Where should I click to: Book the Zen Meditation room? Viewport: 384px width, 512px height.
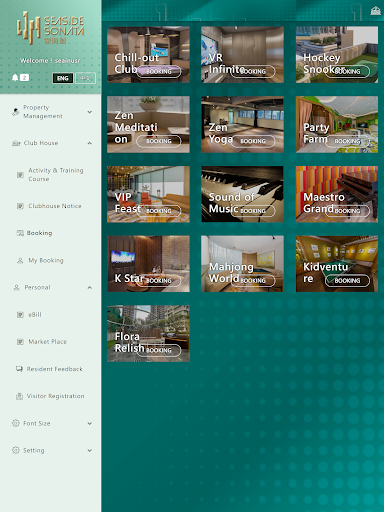[159, 141]
